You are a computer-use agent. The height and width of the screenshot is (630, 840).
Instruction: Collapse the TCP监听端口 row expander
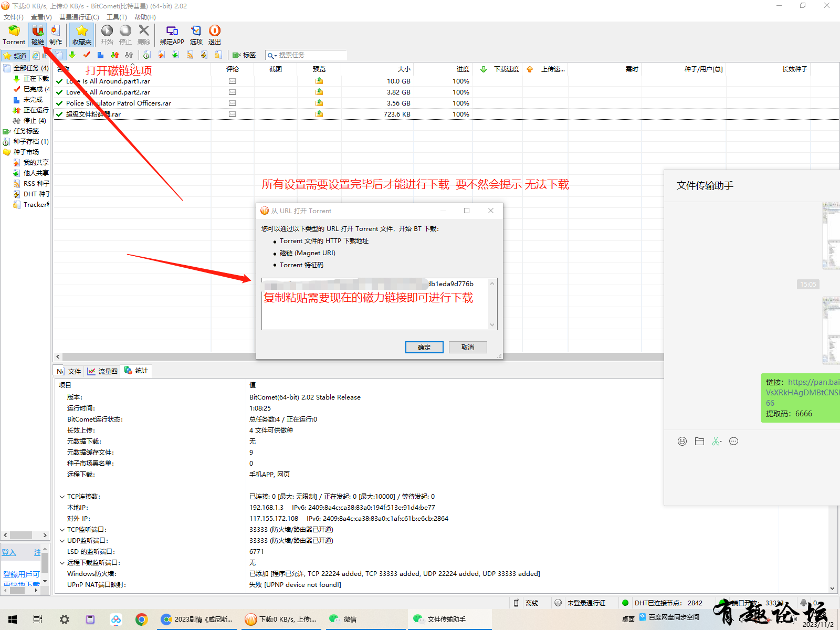tap(62, 530)
